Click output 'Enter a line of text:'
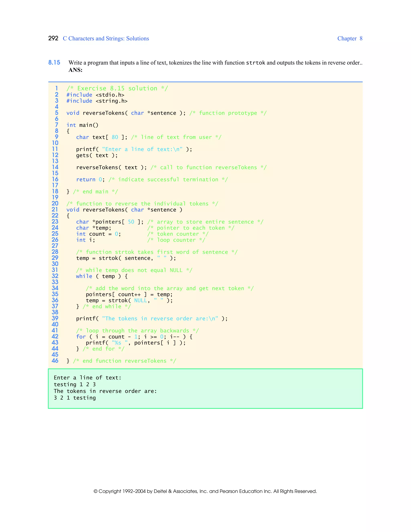411x532 pixels. click(x=88, y=378)
